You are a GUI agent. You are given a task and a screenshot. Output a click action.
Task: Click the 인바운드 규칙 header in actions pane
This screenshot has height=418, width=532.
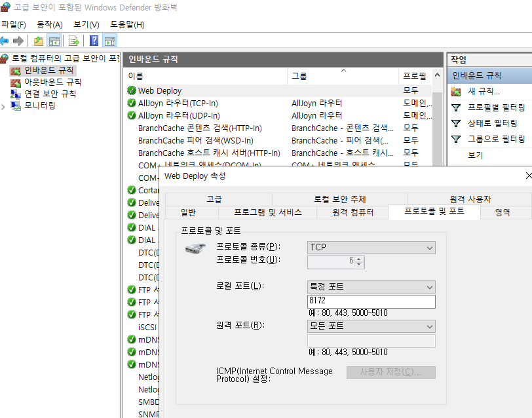489,75
